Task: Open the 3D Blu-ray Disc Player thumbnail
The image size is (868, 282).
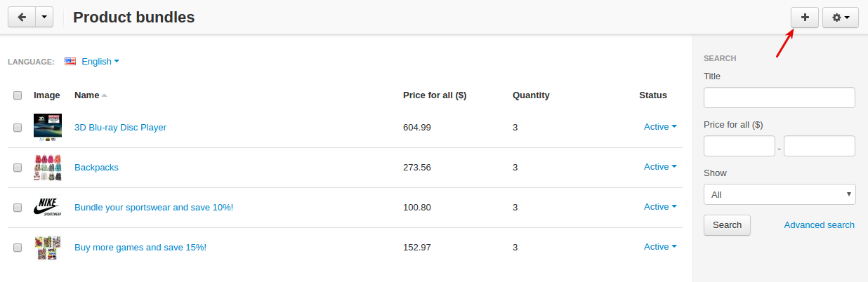Action: point(48,127)
